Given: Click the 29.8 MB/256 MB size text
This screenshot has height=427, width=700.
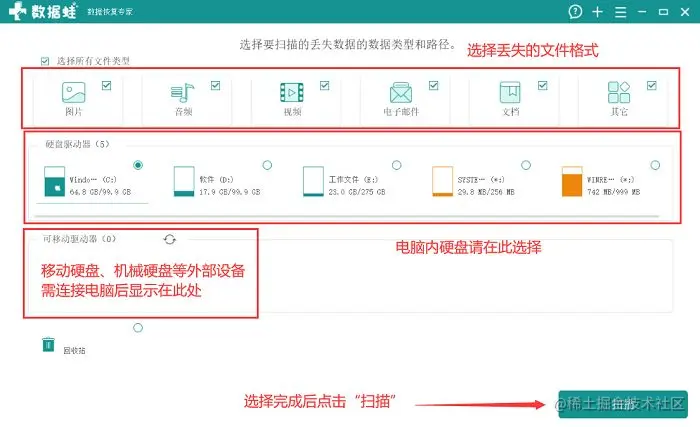Looking at the screenshot, I should [486, 192].
